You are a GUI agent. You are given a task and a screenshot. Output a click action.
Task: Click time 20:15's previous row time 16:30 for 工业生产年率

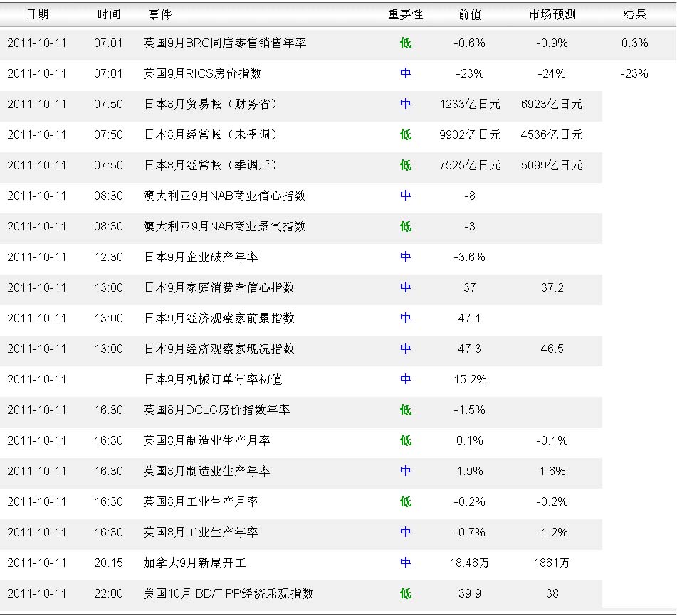tap(108, 533)
